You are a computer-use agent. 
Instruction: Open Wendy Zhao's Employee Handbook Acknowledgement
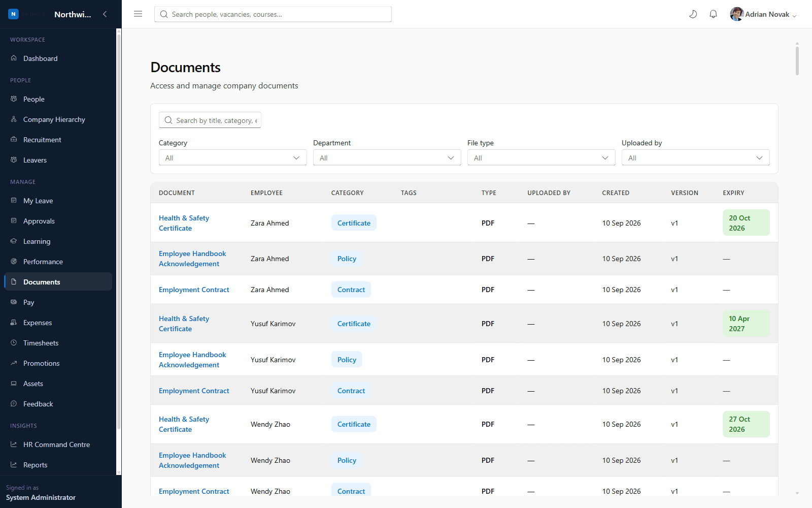click(192, 460)
